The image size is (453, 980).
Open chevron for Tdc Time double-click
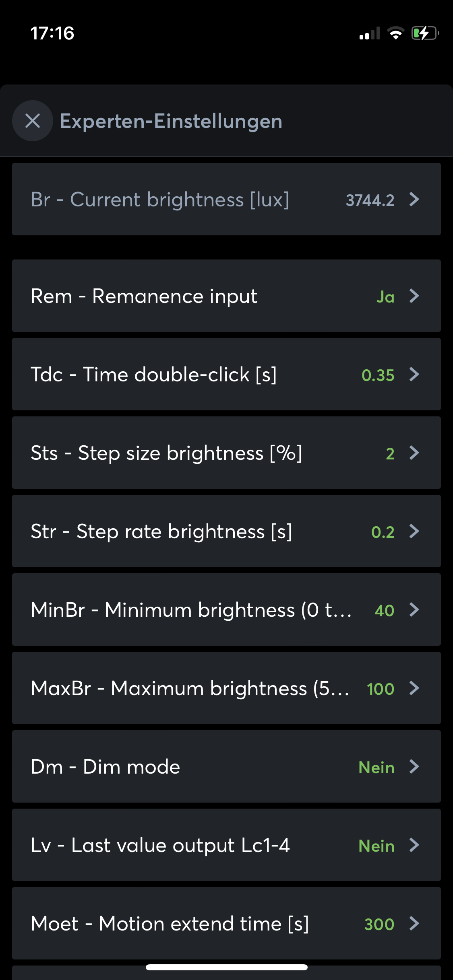(414, 374)
